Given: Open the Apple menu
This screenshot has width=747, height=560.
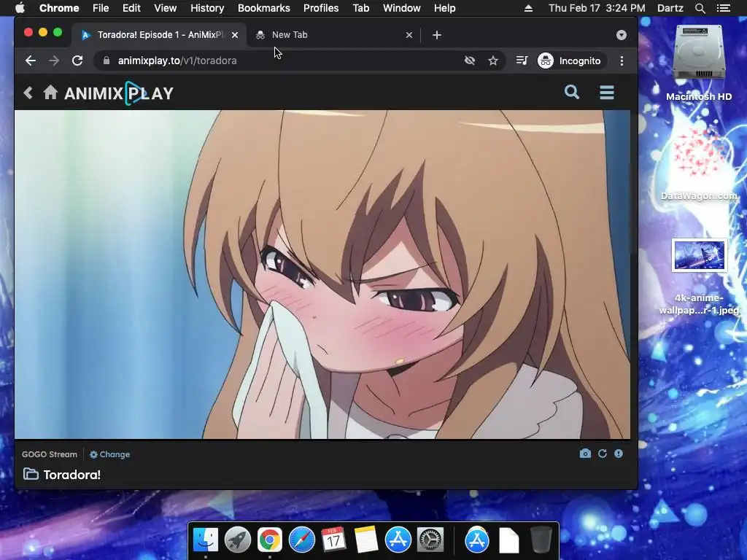Looking at the screenshot, I should click(x=20, y=8).
